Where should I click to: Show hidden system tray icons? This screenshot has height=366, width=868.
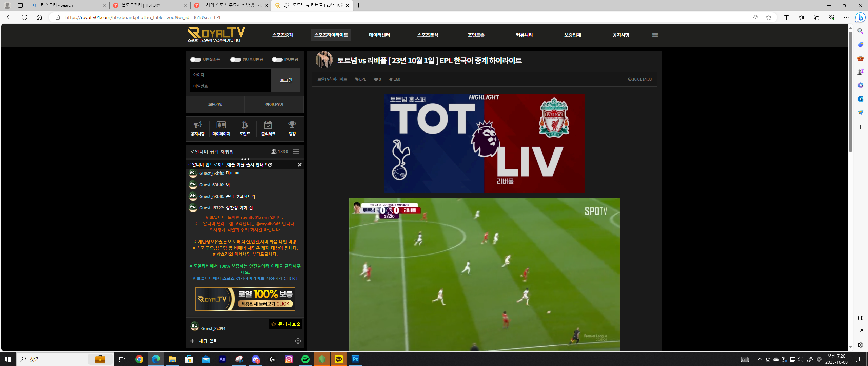(x=759, y=359)
